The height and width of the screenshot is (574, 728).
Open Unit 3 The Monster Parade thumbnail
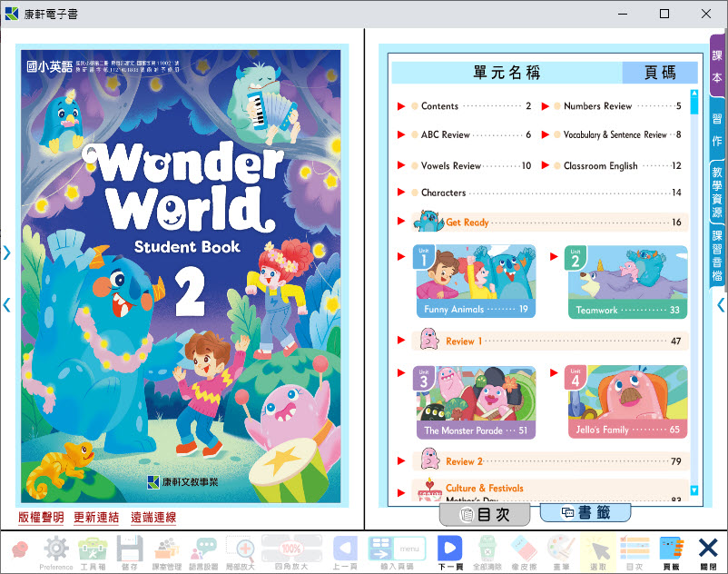474,402
